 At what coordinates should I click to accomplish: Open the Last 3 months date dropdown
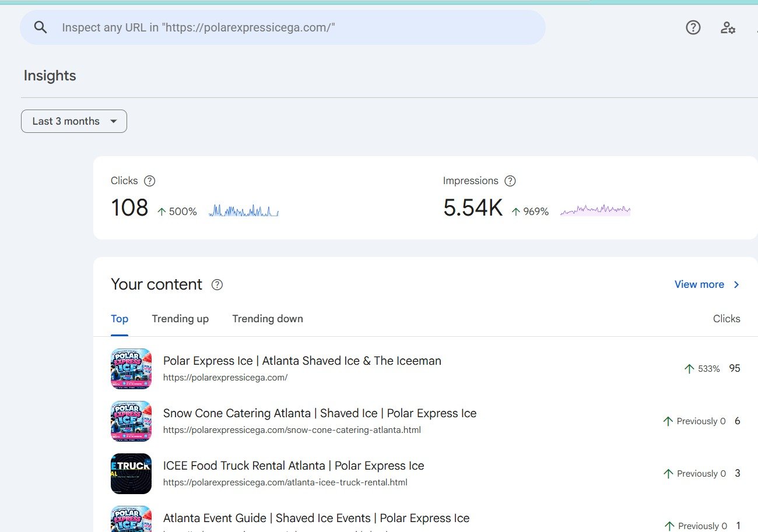74,121
